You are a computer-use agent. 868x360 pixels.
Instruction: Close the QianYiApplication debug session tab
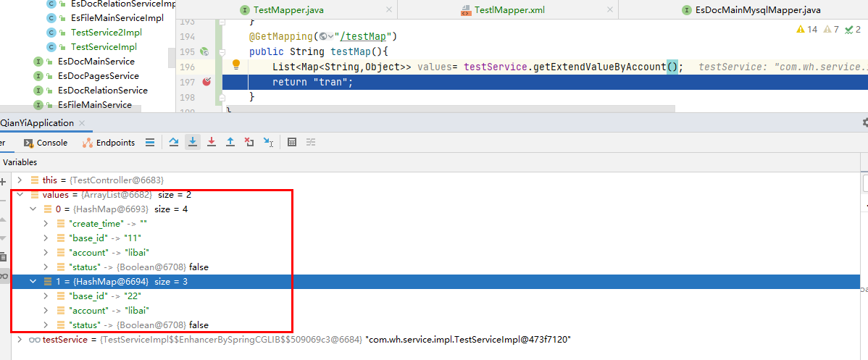tap(82, 123)
